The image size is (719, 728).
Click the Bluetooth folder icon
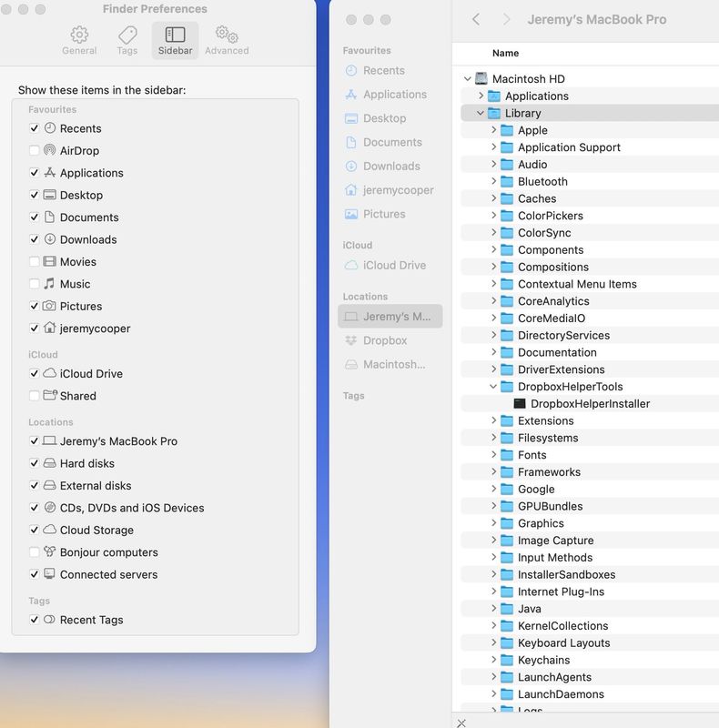[507, 181]
